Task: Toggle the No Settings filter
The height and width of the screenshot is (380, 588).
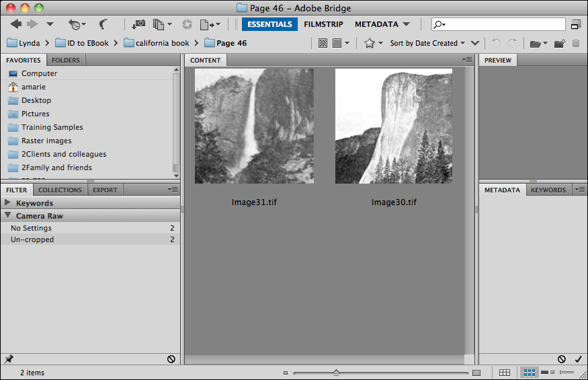Action: click(x=90, y=228)
